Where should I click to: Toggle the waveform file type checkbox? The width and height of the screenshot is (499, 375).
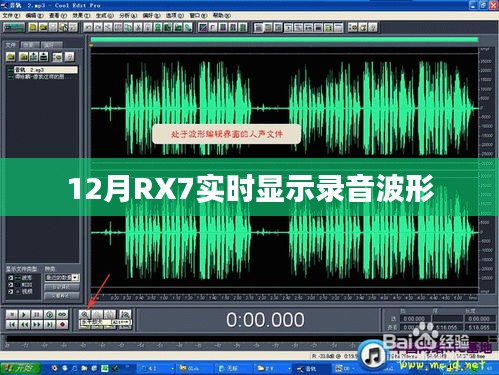click(x=11, y=278)
